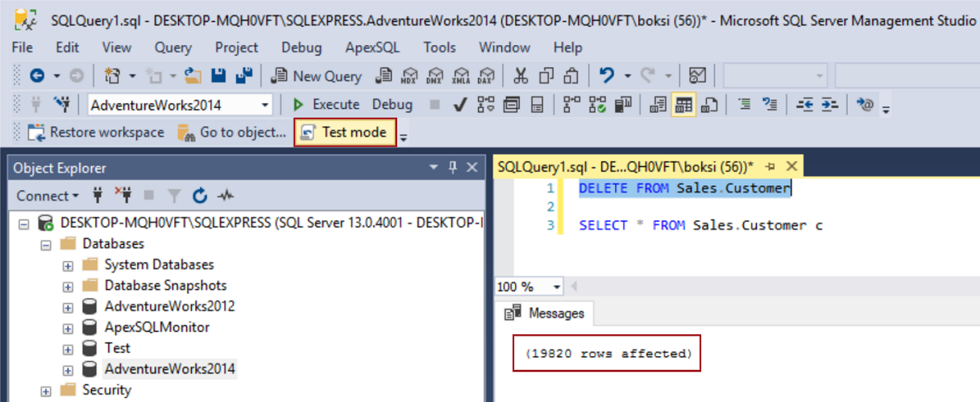980x402 pixels.
Task: Click the Copy icon in toolbar
Action: tap(546, 76)
